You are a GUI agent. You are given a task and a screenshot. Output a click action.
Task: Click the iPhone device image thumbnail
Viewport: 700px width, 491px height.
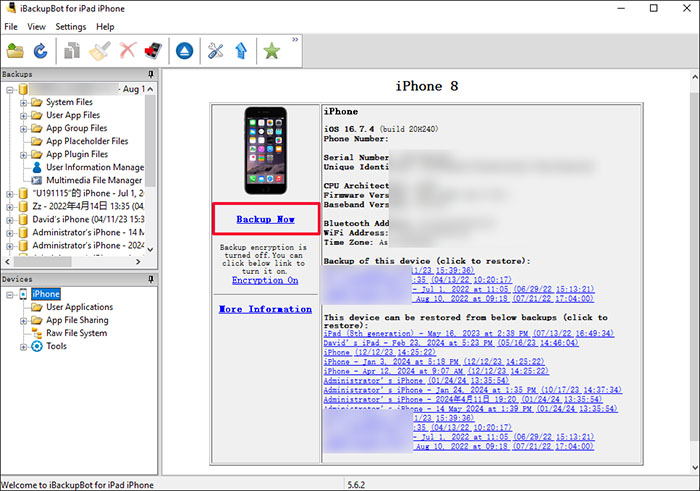[266, 150]
